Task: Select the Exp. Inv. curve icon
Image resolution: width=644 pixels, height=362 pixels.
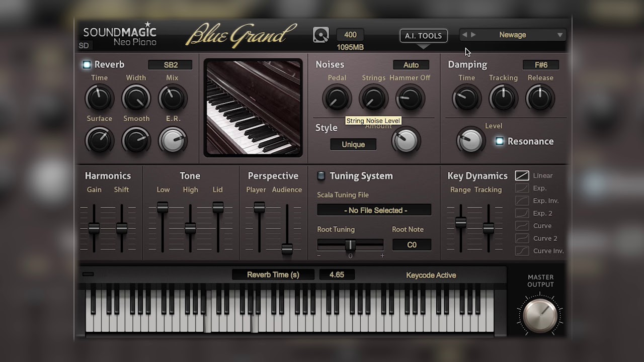Action: (x=522, y=201)
